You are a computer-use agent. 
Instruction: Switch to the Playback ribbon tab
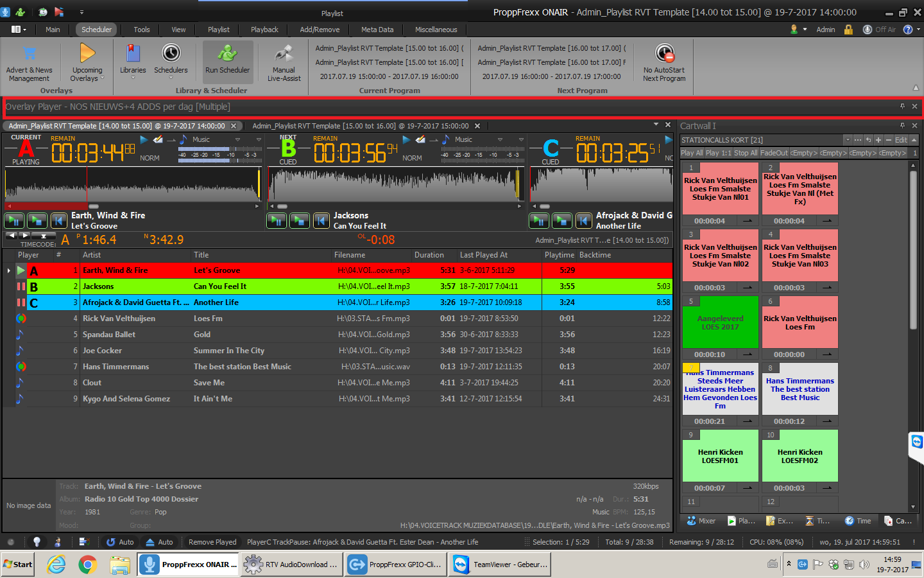point(264,30)
